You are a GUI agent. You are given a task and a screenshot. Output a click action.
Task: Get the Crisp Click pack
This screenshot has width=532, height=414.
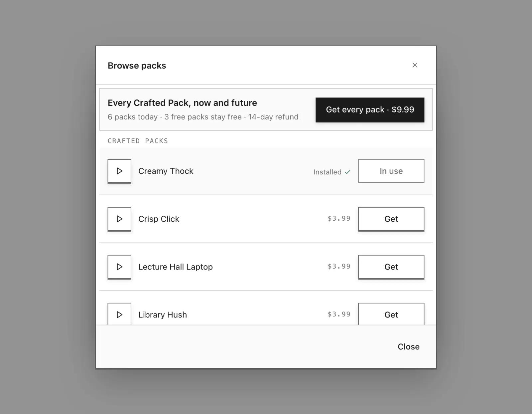(x=391, y=219)
